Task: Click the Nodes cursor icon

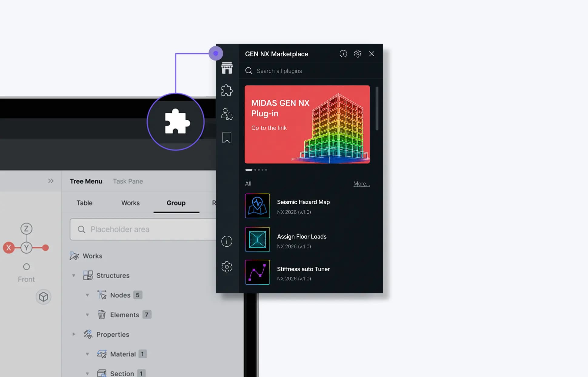Action: coord(102,295)
